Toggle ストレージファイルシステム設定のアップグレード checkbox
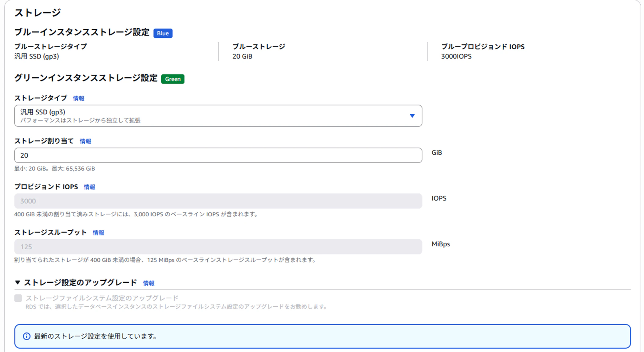 (x=18, y=298)
